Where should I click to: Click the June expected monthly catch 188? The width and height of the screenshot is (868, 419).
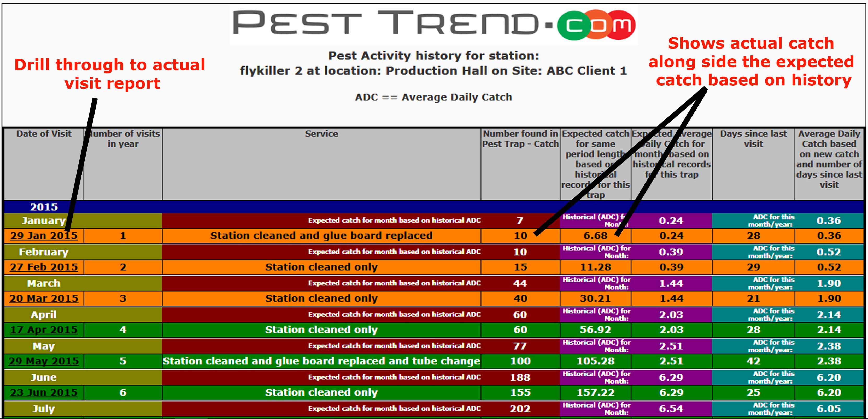(x=520, y=377)
